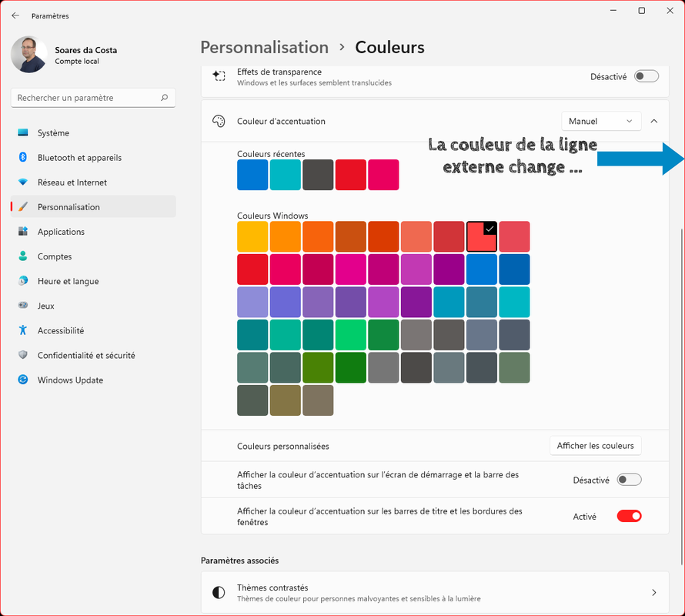
Task: Click the Système monitor icon
Action: coord(23,132)
